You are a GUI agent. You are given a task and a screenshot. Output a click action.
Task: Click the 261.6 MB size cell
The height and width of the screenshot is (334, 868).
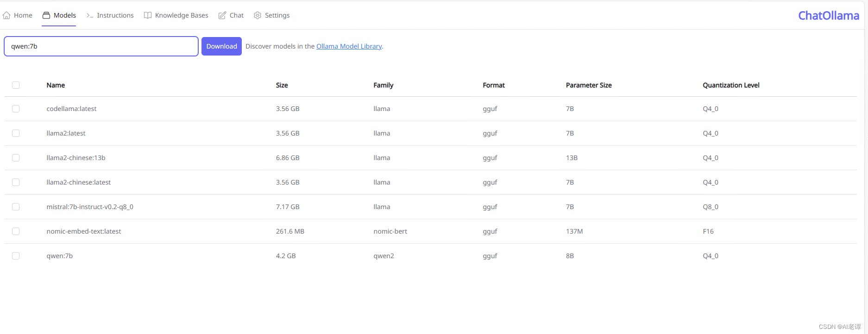pyautogui.click(x=290, y=231)
